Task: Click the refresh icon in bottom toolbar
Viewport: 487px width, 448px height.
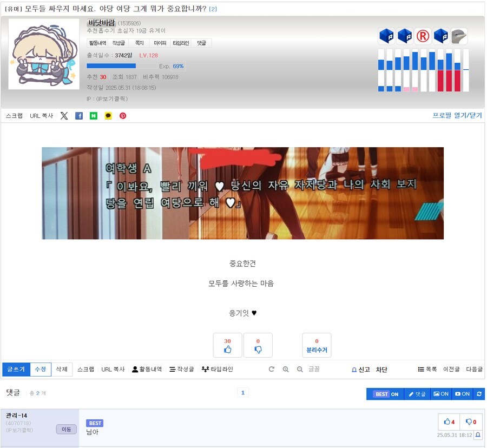Action: tap(272, 369)
